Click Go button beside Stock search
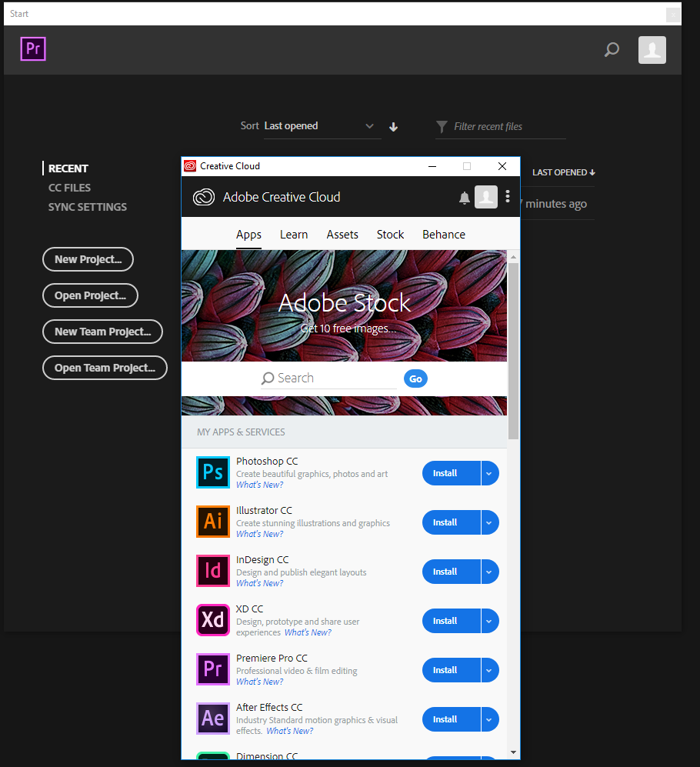Viewport: 700px width, 767px height. [x=416, y=378]
